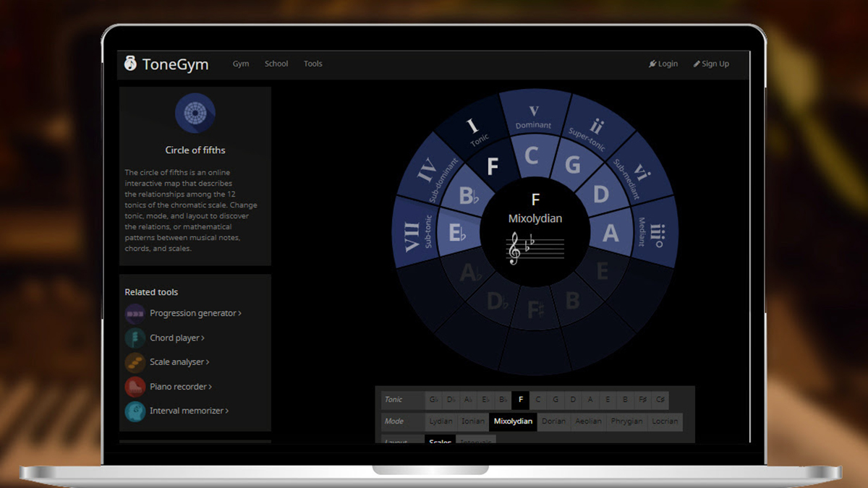Set tonic to F♯ in Tonic row
Image resolution: width=868 pixels, height=488 pixels.
click(642, 399)
